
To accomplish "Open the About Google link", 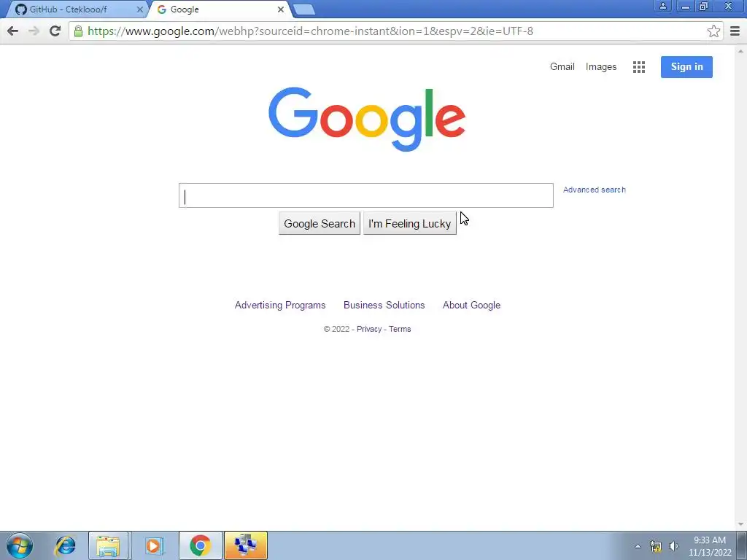I will tap(471, 306).
